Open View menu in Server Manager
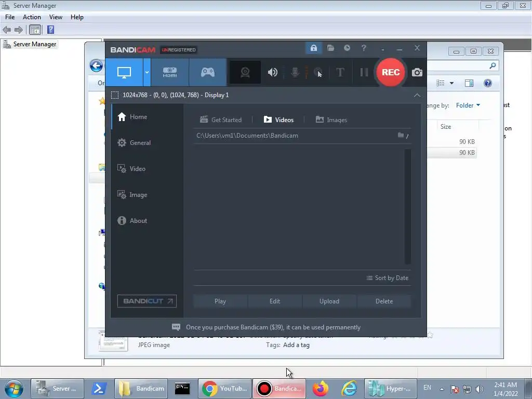This screenshot has width=532, height=399. pos(56,17)
